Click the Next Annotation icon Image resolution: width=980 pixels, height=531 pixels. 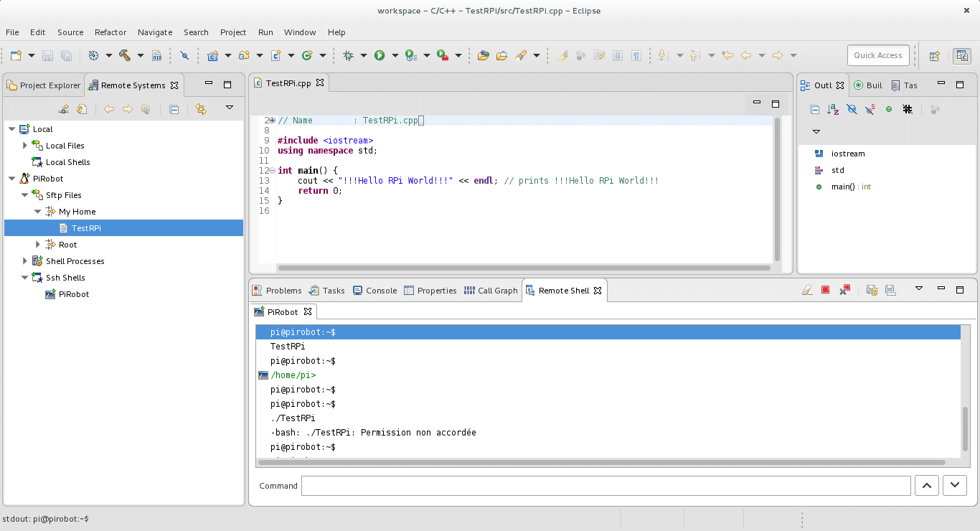coord(663,55)
